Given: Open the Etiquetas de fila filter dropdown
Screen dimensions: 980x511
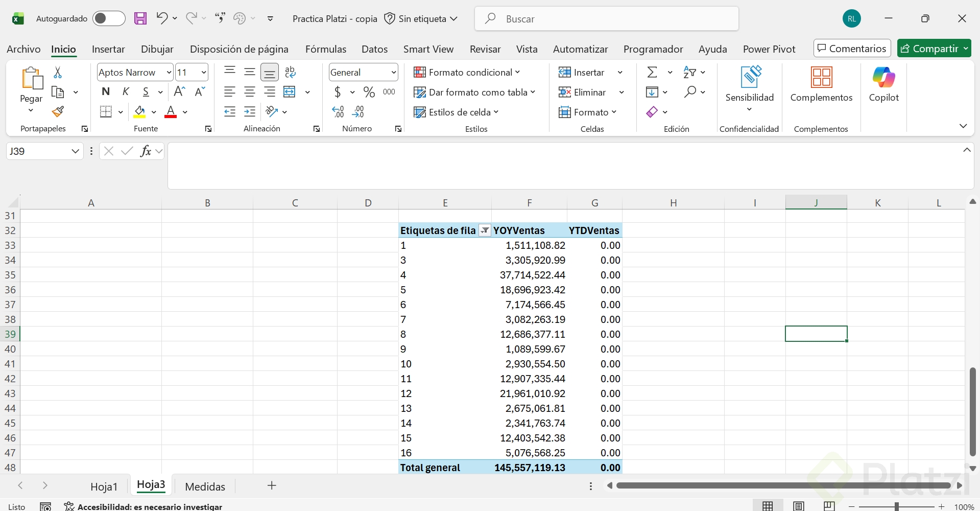Looking at the screenshot, I should coord(485,230).
